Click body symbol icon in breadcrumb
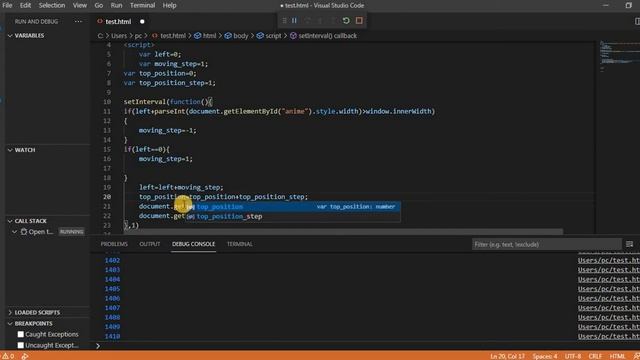640x360 pixels. click(228, 36)
